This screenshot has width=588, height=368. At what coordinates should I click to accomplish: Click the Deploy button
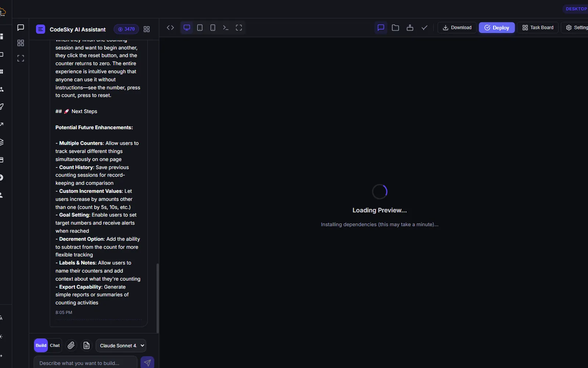click(x=496, y=28)
